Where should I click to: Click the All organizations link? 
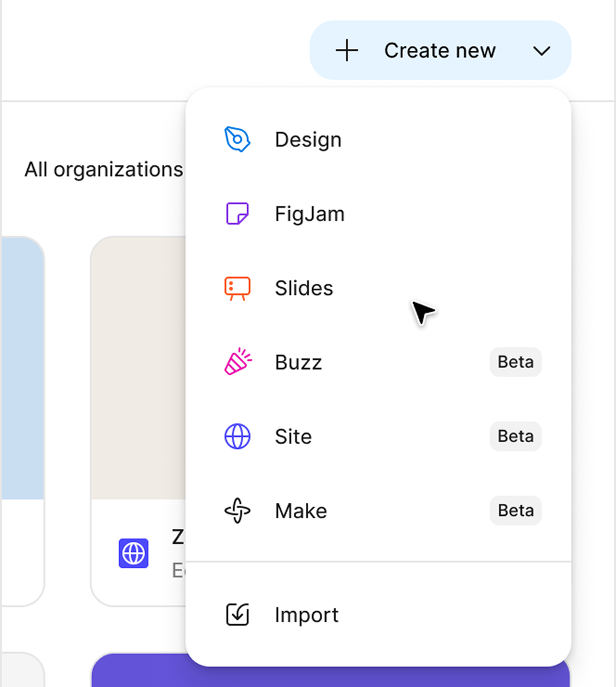[x=103, y=169]
